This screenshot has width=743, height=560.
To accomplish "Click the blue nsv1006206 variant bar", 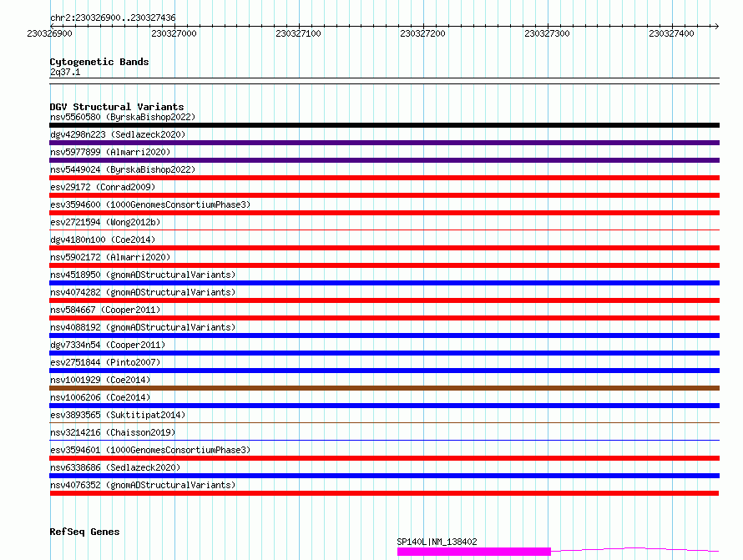I will [384, 406].
